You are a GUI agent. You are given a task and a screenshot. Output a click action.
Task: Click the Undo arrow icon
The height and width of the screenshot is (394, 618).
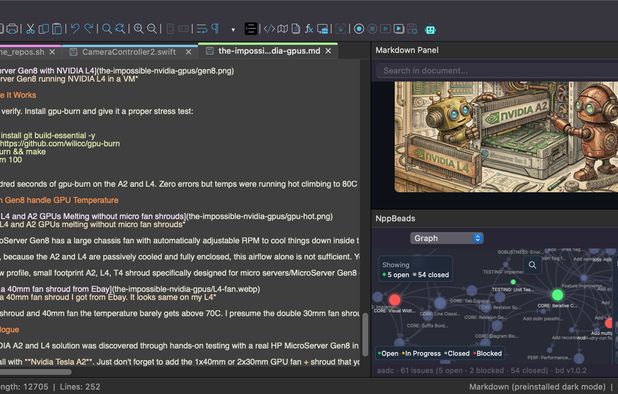click(x=75, y=29)
